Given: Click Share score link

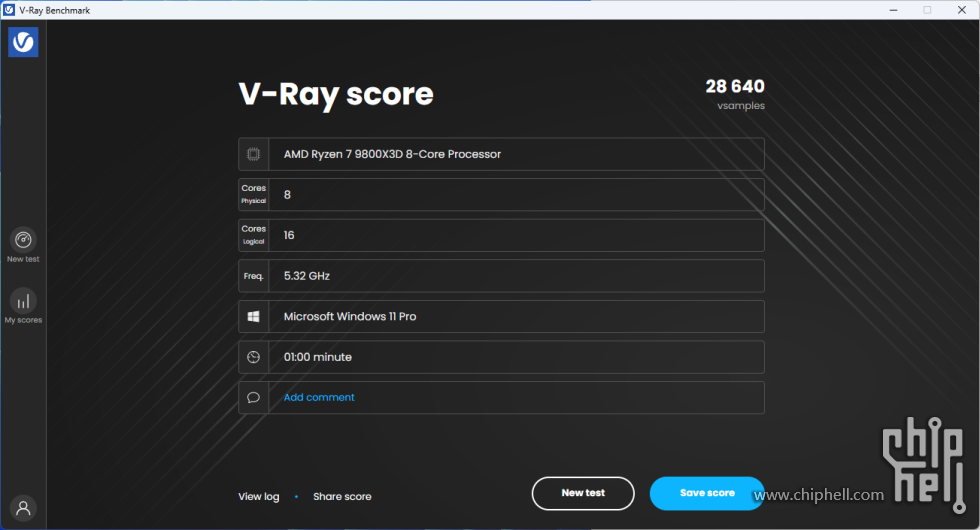Looking at the screenshot, I should [342, 496].
